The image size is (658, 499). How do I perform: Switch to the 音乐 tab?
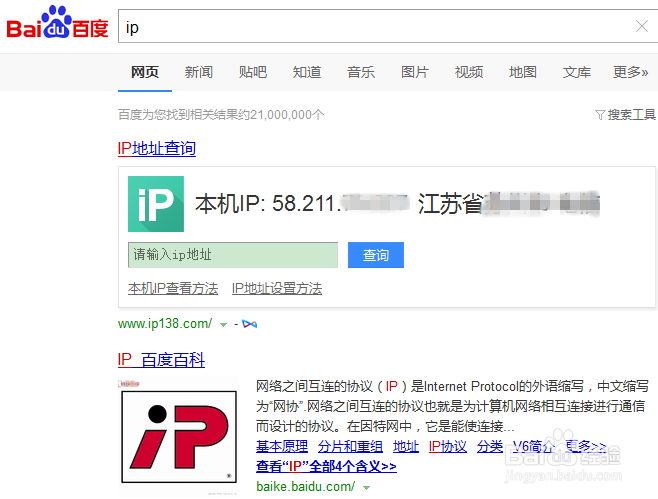pos(361,72)
